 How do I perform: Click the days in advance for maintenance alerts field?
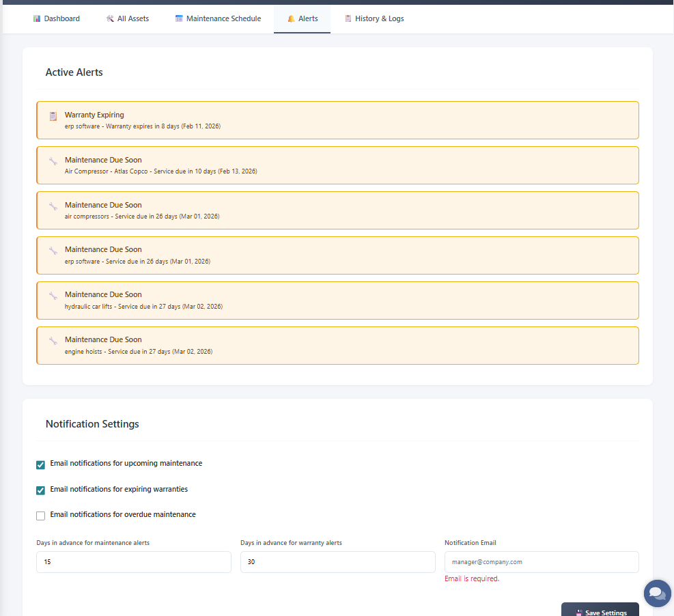pyautogui.click(x=133, y=562)
